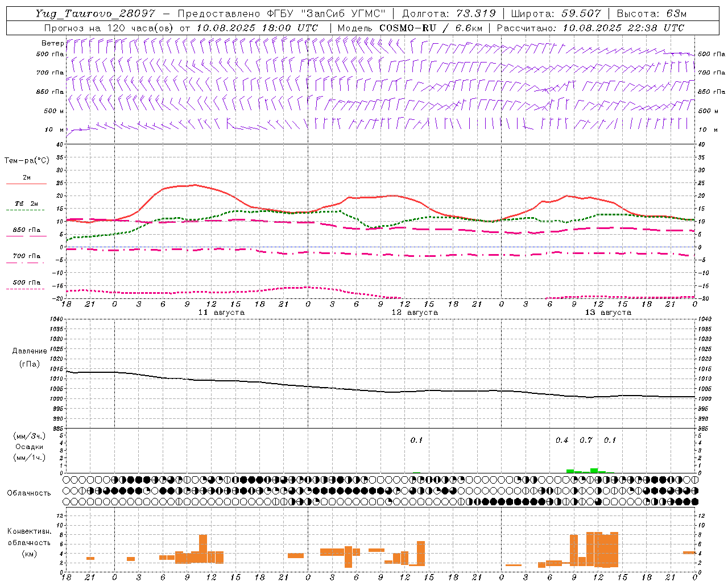Click the 12 августа date label

tap(415, 313)
